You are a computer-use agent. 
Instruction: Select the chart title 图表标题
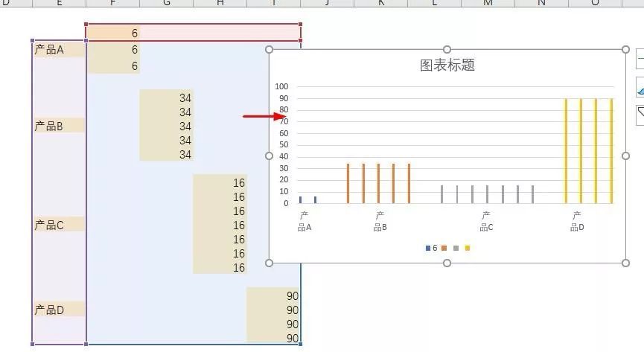[x=447, y=65]
